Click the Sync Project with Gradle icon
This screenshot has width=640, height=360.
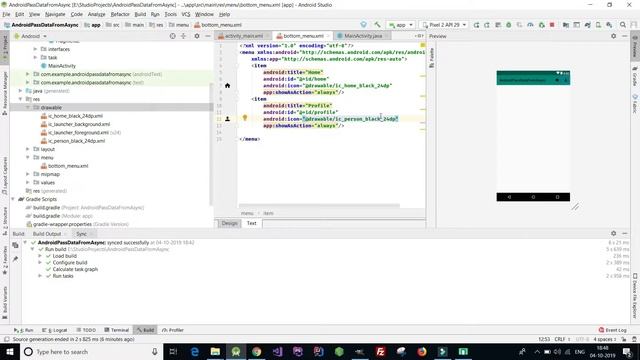(587, 24)
